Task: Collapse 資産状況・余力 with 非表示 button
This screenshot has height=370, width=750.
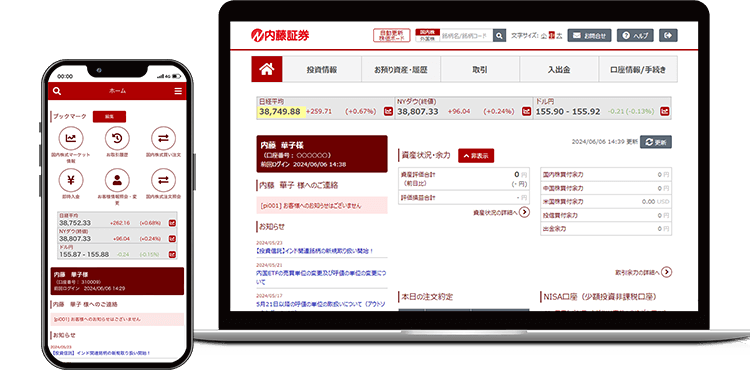Action: coord(476,156)
